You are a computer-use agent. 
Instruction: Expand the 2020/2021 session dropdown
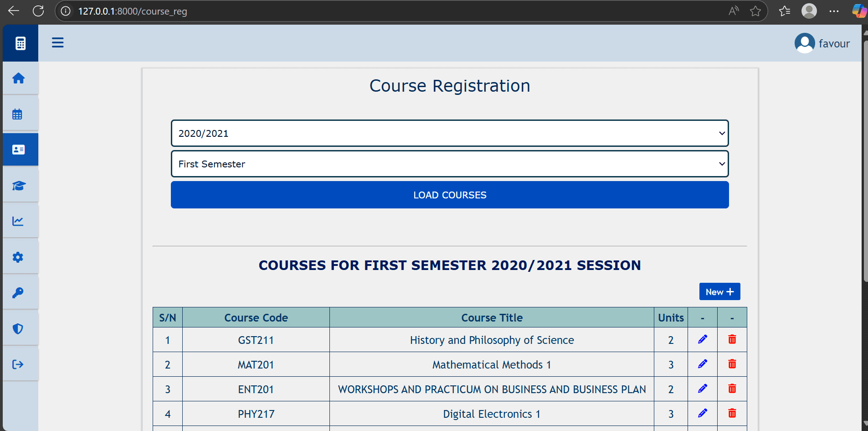click(x=449, y=133)
